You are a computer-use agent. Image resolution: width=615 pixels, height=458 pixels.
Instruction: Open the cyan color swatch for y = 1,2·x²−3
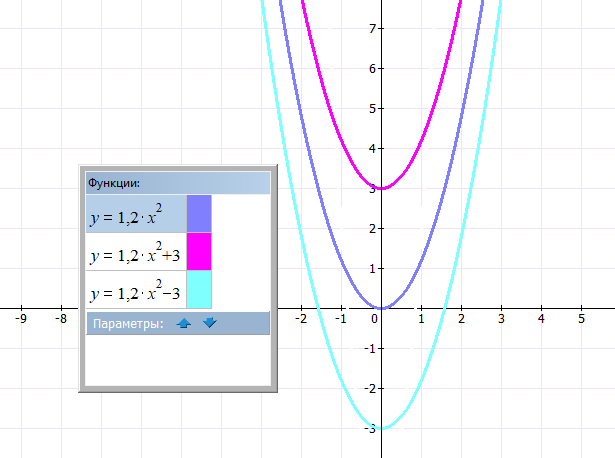pos(199,290)
